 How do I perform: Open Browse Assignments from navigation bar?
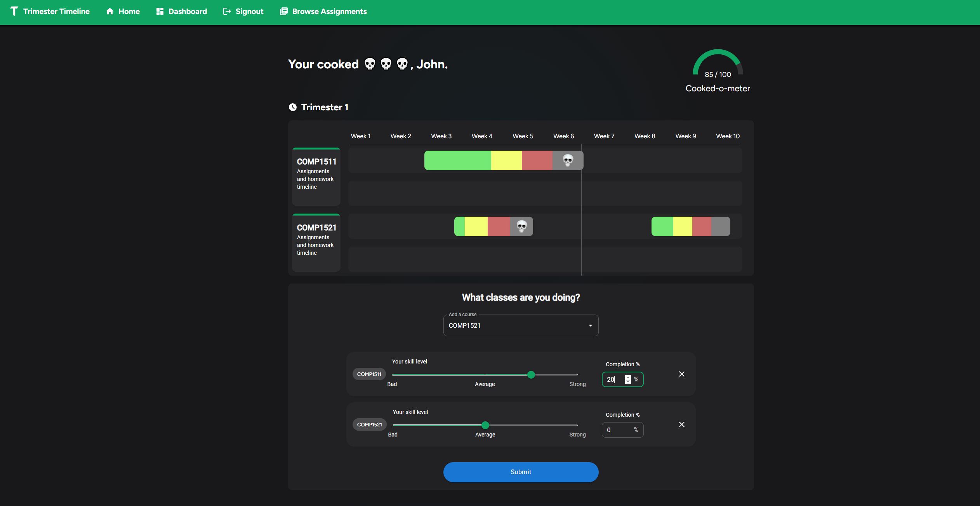[x=329, y=11]
